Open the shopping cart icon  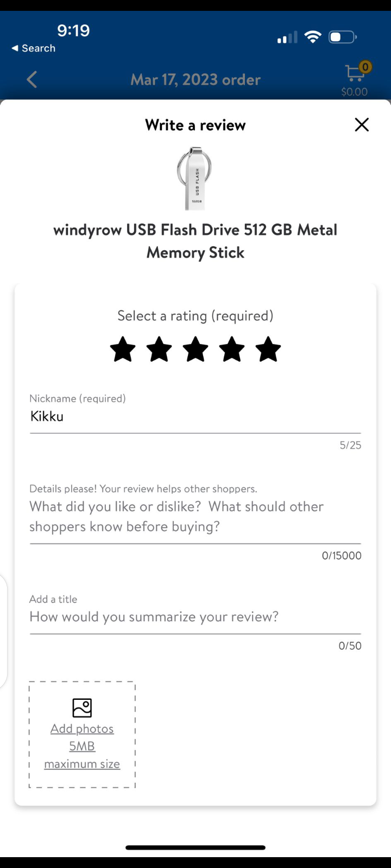pos(354,74)
